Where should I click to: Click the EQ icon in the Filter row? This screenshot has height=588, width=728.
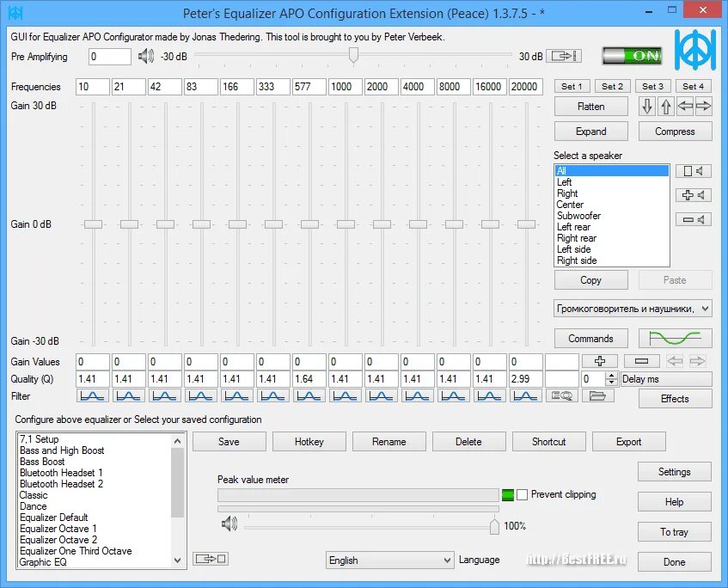(x=562, y=395)
